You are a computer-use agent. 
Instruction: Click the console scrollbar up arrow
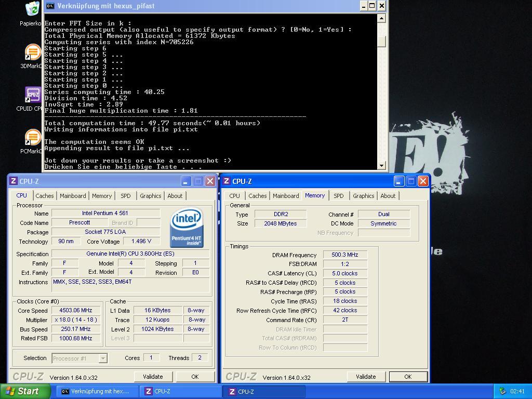pyautogui.click(x=381, y=18)
